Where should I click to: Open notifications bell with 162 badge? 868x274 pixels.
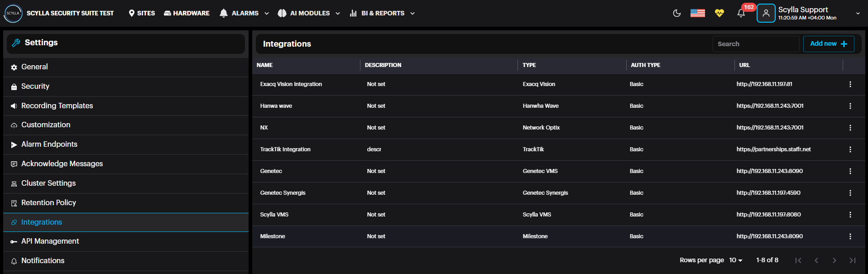(x=741, y=13)
